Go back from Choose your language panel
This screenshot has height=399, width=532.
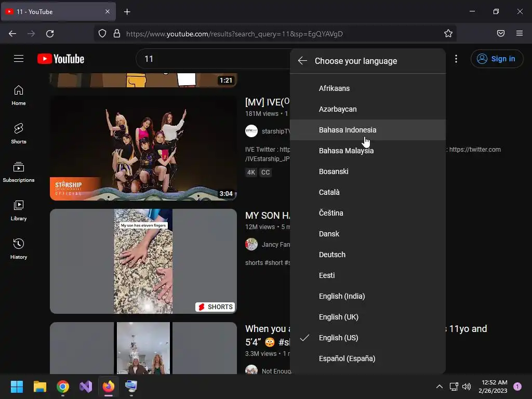pos(302,61)
